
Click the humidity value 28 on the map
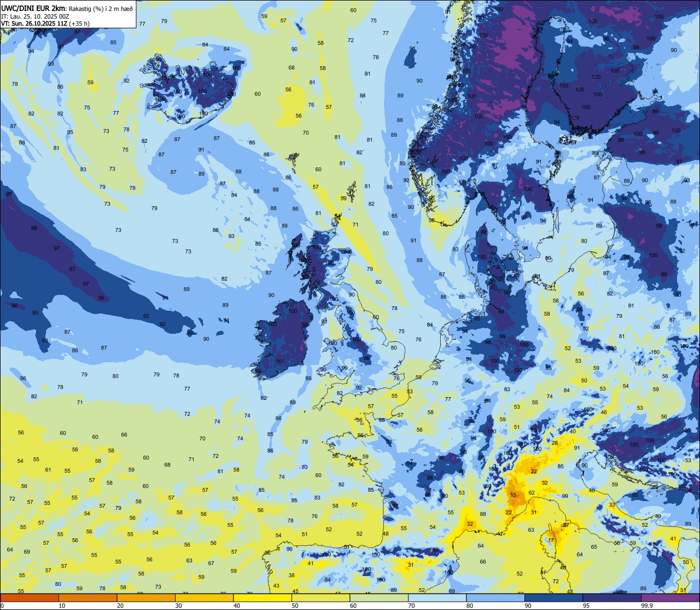[555, 443]
